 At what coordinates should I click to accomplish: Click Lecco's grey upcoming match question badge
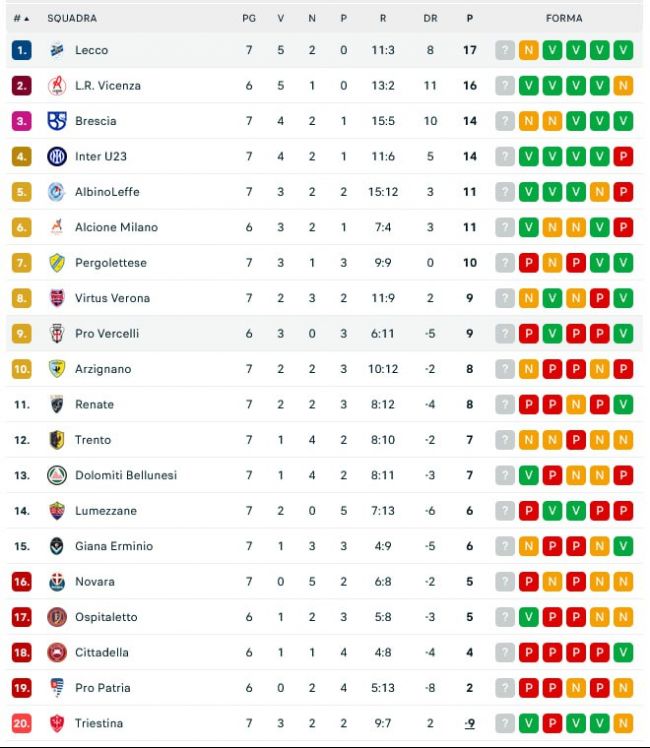coord(505,50)
